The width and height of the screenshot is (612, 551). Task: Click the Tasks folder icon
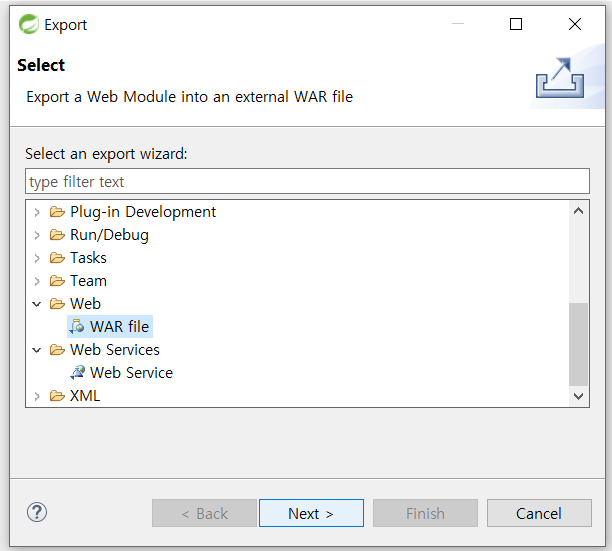coord(57,258)
